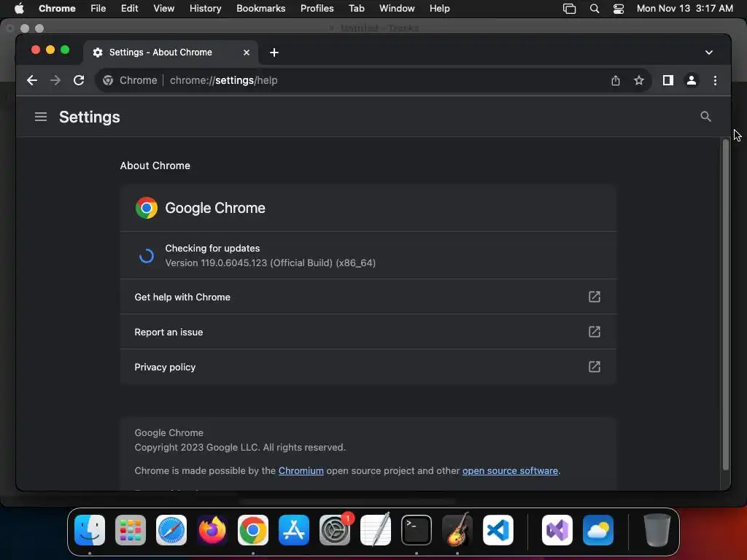Open Get help with Chrome
The width and height of the screenshot is (747, 560).
(x=368, y=297)
